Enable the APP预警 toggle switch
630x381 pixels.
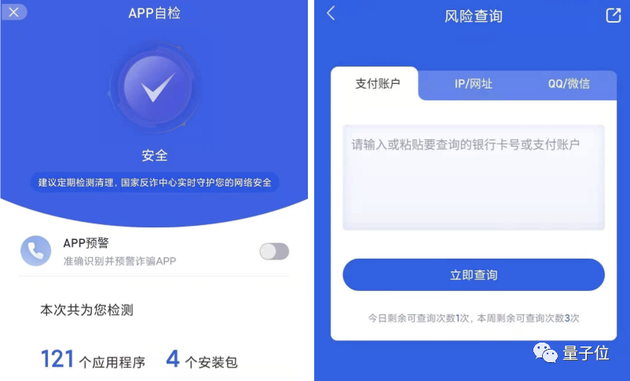tap(274, 252)
